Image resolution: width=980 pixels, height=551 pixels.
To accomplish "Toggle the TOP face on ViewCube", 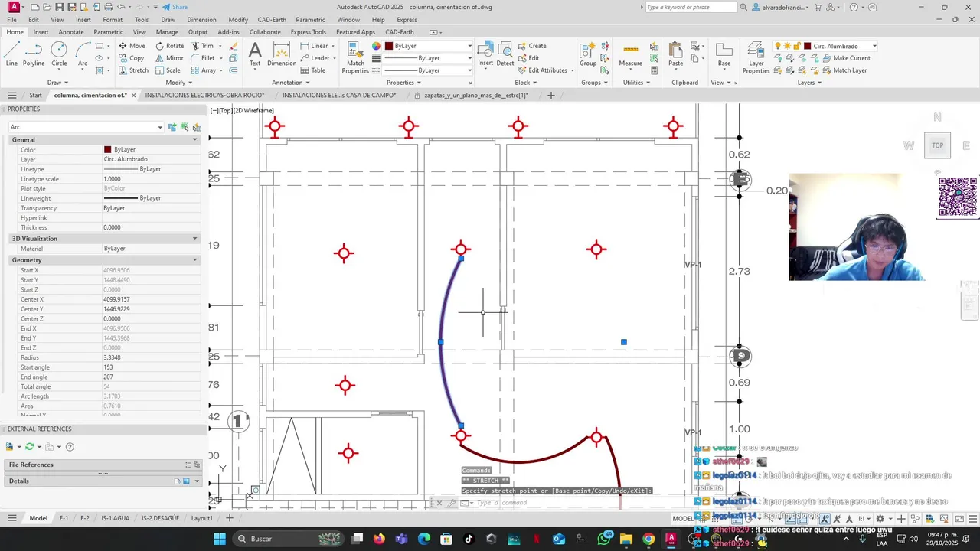I will [x=938, y=145].
